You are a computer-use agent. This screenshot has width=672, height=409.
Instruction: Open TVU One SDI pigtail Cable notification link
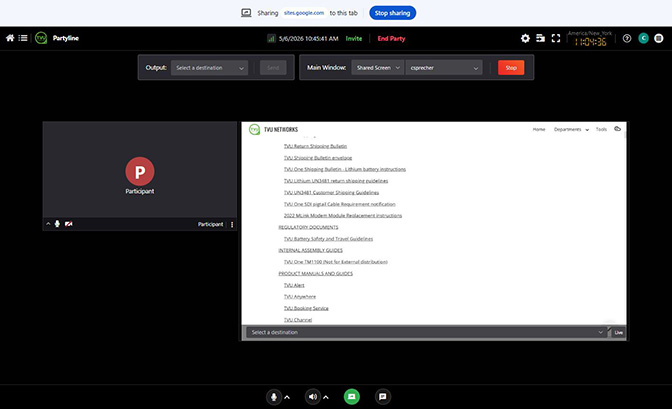click(x=339, y=204)
